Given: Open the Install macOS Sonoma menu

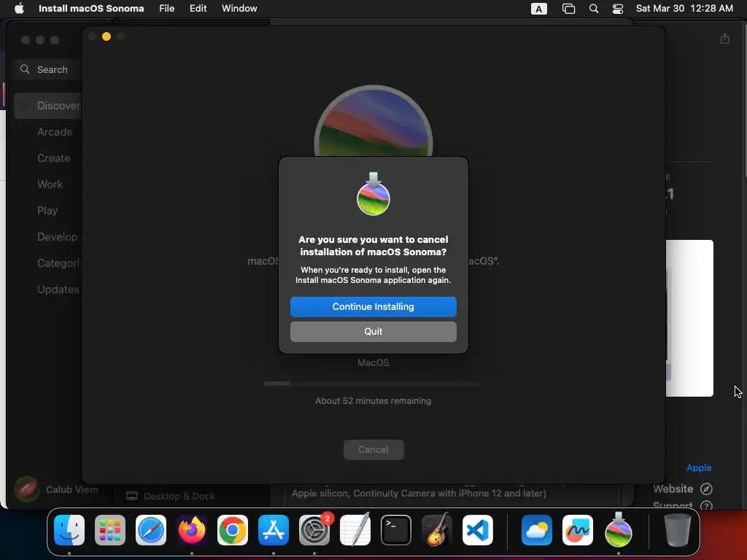Looking at the screenshot, I should (91, 8).
